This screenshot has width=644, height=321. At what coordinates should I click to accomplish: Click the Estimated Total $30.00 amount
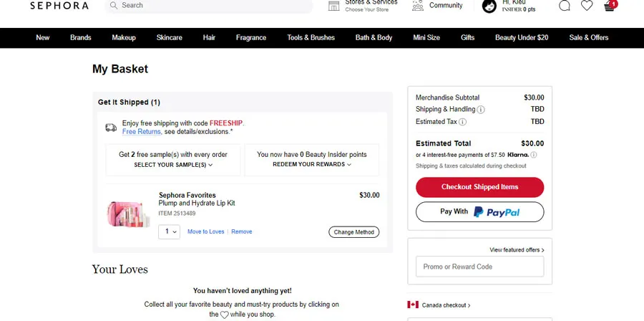click(x=532, y=143)
